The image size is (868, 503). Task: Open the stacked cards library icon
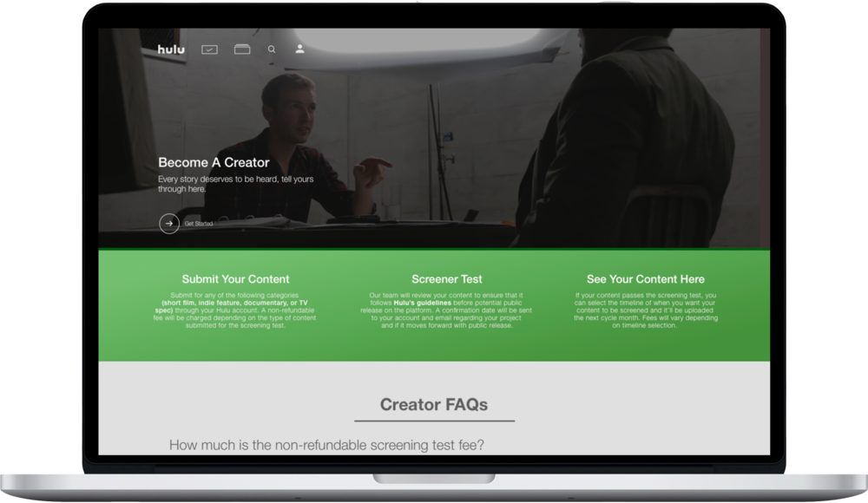tap(242, 49)
